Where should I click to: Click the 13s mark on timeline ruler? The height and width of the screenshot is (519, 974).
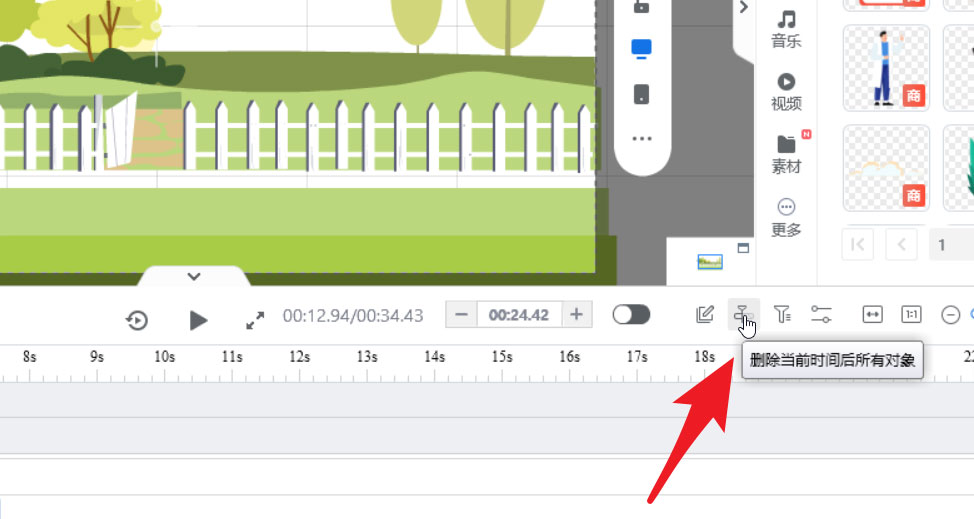pyautogui.click(x=366, y=357)
